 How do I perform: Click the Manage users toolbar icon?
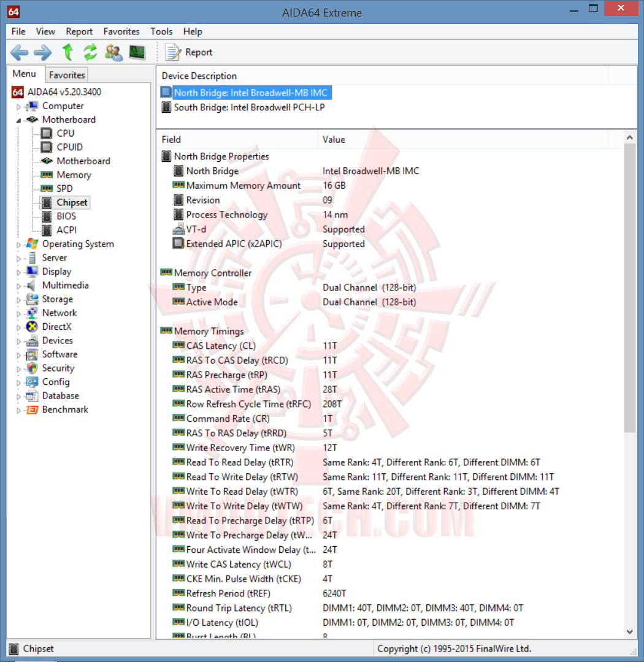click(113, 52)
